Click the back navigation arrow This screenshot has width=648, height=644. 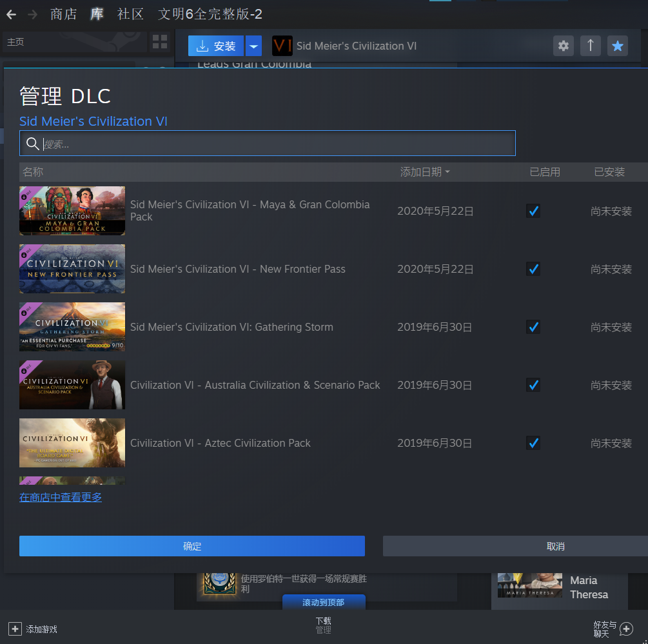pyautogui.click(x=11, y=14)
